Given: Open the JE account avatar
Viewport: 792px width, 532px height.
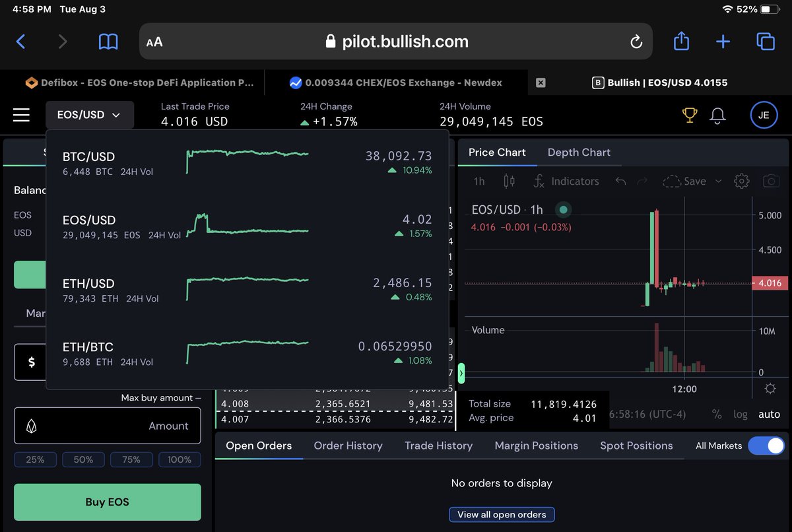Looking at the screenshot, I should coord(764,115).
